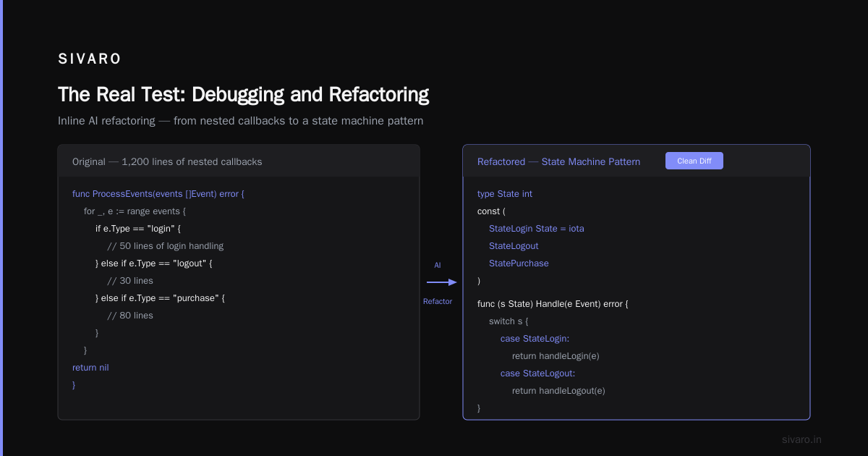The width and height of the screenshot is (868, 456).
Task: Click the "switch s {" line
Action: [x=509, y=321]
